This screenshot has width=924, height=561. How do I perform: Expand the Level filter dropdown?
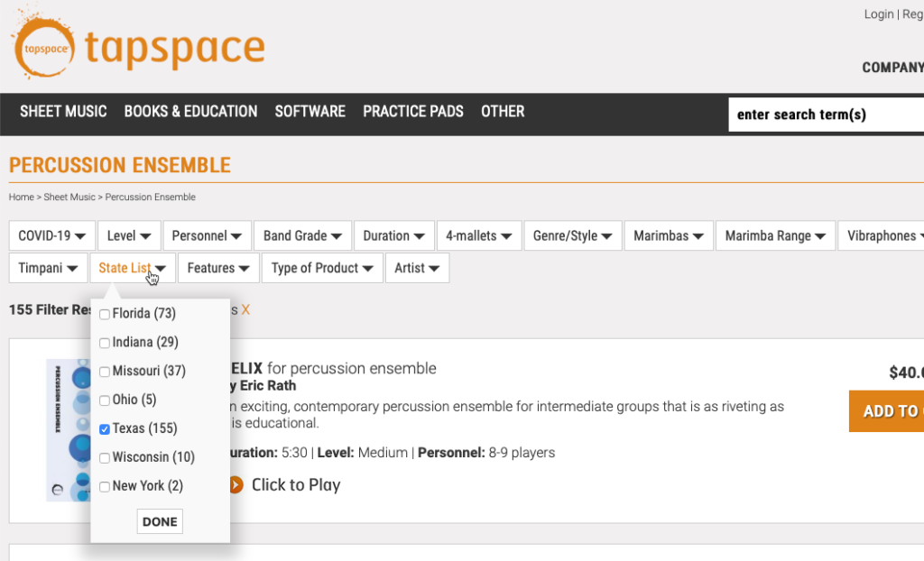tap(129, 235)
